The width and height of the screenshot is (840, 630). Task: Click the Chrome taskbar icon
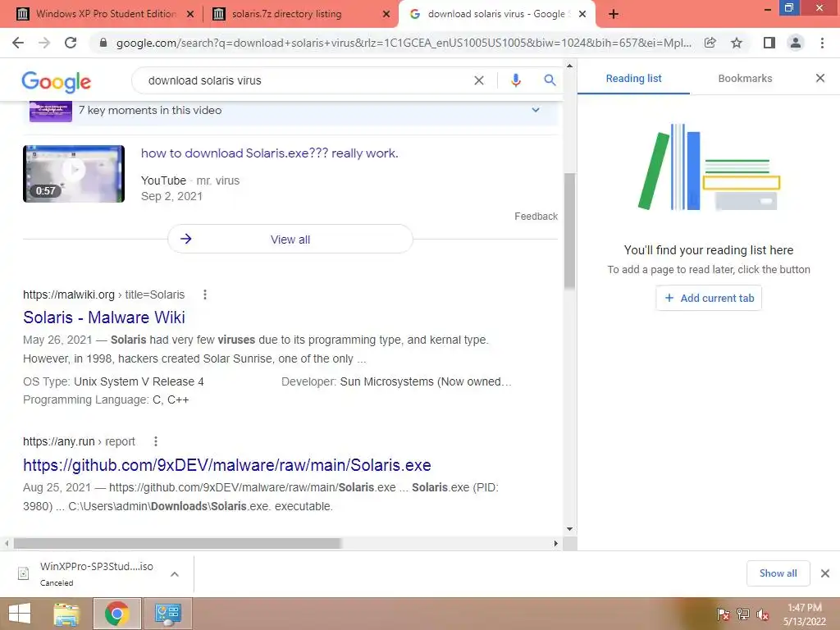pyautogui.click(x=116, y=614)
